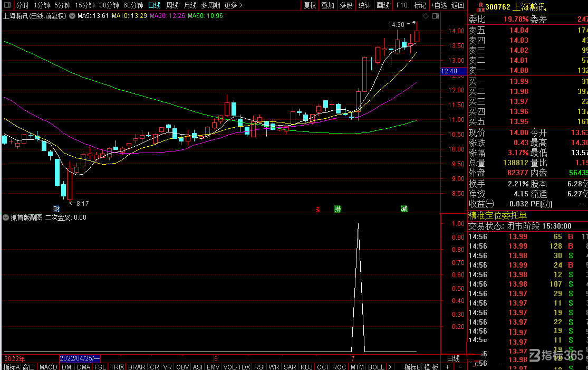This screenshot has height=370, width=588.
Task: Switch sub-chart to BOLL indicator
Action: pyautogui.click(x=376, y=367)
